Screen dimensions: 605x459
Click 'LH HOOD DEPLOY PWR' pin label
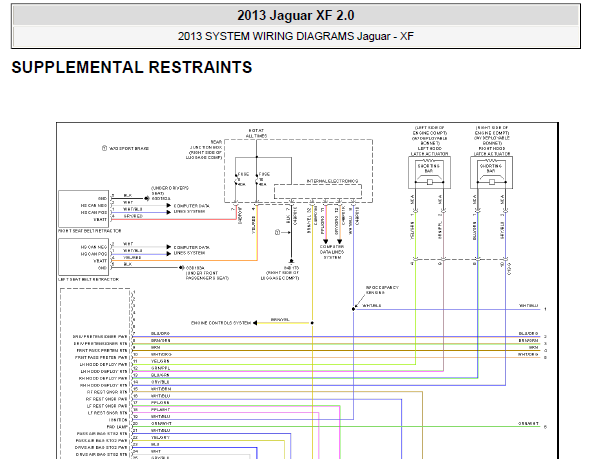(x=103, y=364)
